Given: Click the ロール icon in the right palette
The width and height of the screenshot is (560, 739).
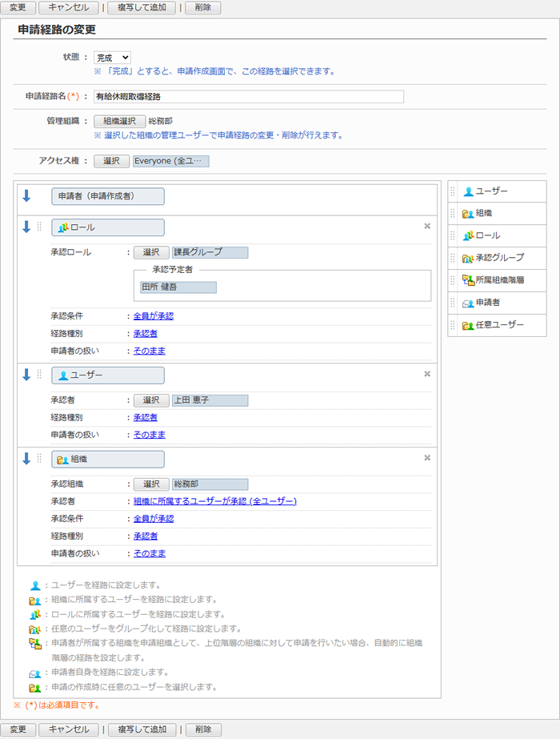Looking at the screenshot, I should pyautogui.click(x=468, y=235).
